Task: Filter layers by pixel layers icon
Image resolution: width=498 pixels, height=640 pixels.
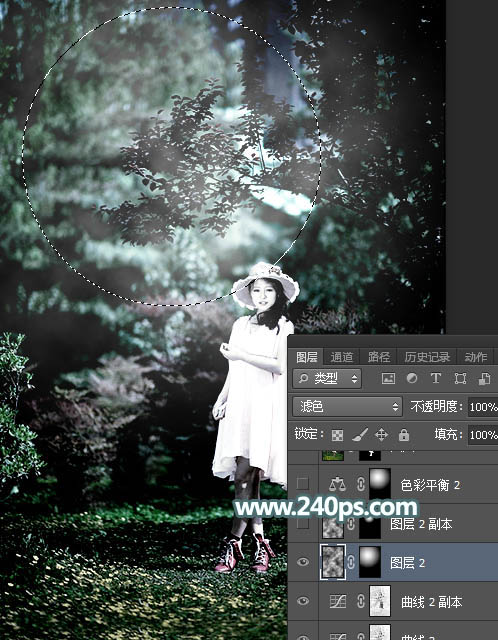Action: pos(388,379)
